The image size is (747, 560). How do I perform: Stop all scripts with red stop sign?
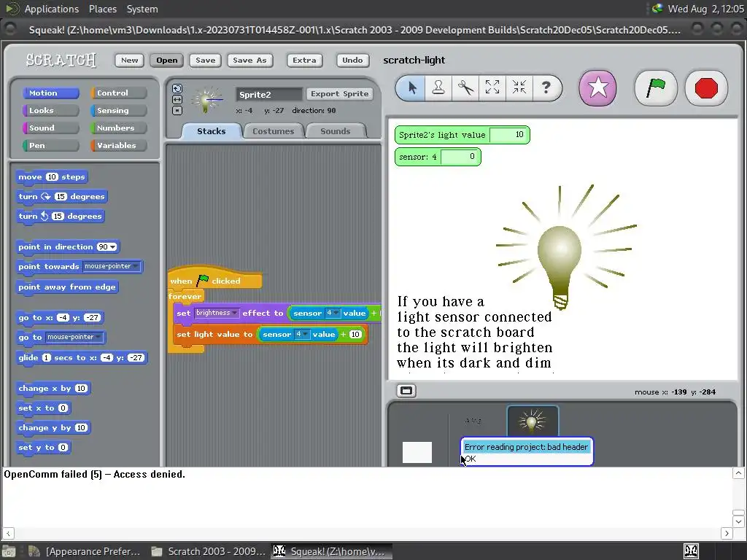point(706,88)
